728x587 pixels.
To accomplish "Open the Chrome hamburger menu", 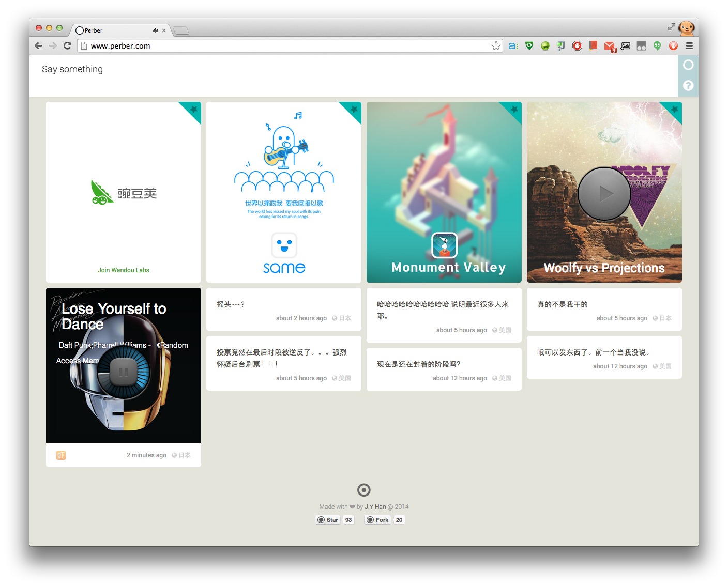I will (689, 45).
